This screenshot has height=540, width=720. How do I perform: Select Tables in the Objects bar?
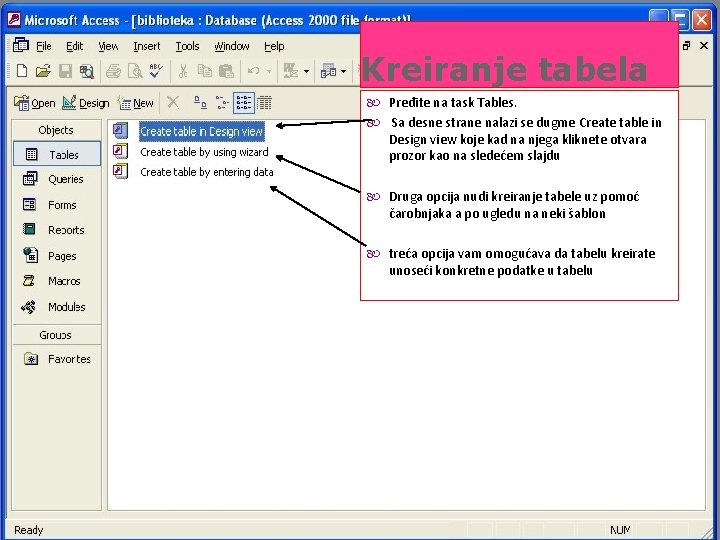[57, 154]
